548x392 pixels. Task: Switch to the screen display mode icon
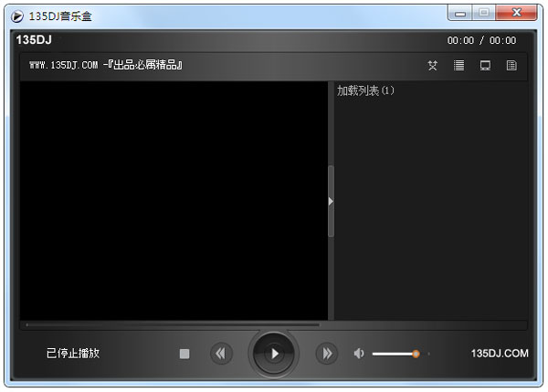point(486,66)
